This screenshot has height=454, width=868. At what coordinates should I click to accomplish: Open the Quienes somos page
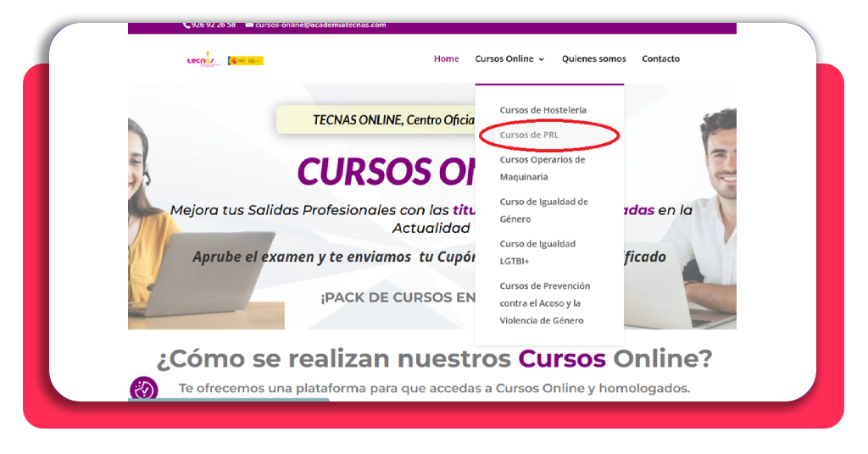click(x=594, y=58)
